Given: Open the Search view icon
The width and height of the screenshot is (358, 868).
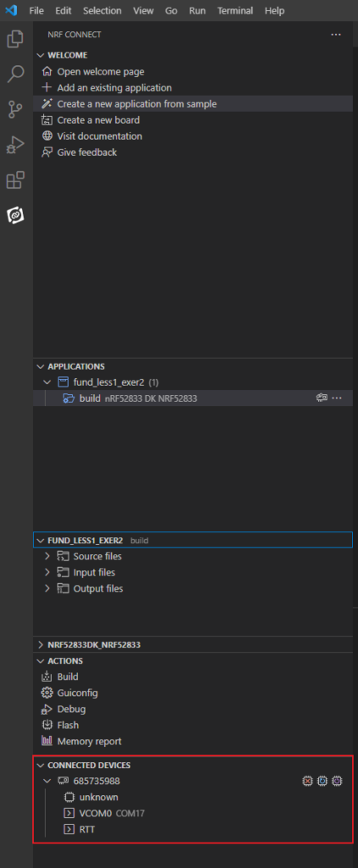Looking at the screenshot, I should (x=15, y=75).
